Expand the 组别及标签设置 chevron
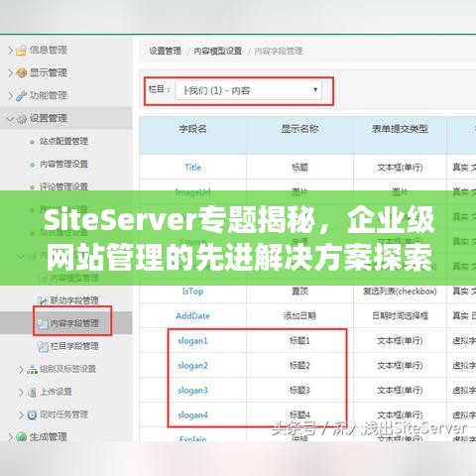Viewport: 476px width, 476px height. pos(21,369)
